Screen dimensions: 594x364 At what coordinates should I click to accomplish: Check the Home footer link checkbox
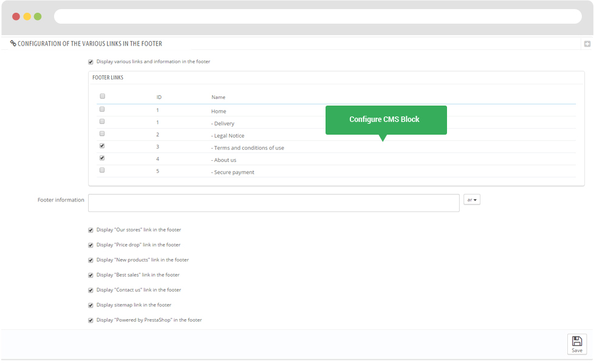[102, 109]
